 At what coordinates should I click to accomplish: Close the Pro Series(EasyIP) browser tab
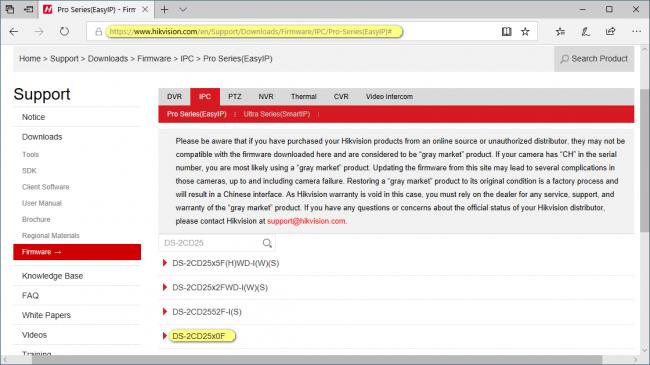pyautogui.click(x=145, y=9)
